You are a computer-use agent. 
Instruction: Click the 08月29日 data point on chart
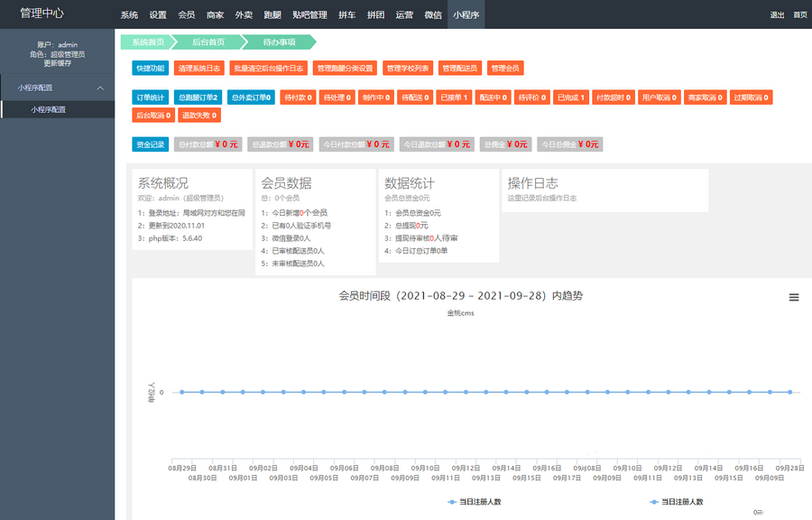[182, 392]
